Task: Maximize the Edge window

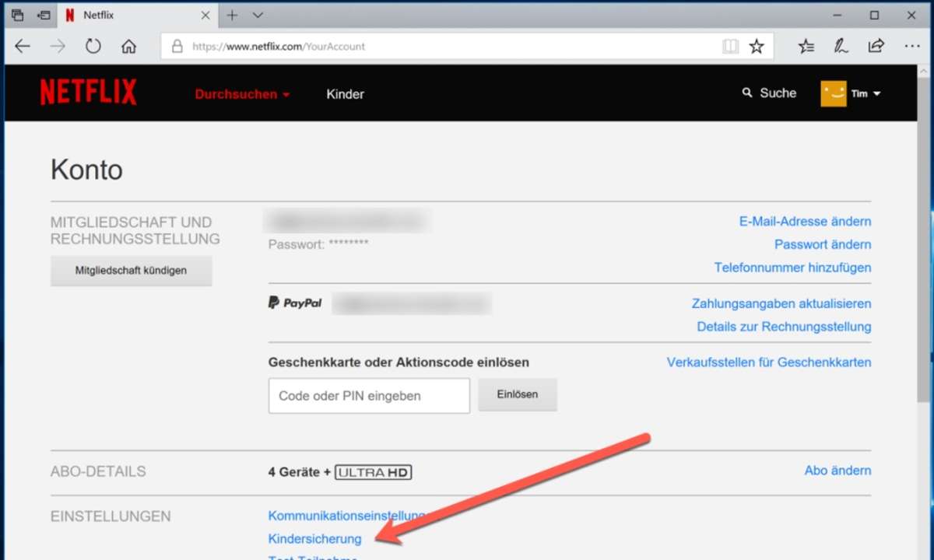Action: tap(874, 15)
